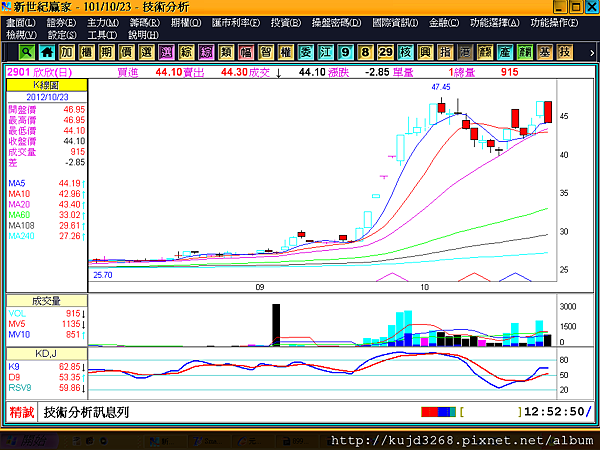Click the pink 綜 toolbar icon
600x450 pixels.
(206, 52)
